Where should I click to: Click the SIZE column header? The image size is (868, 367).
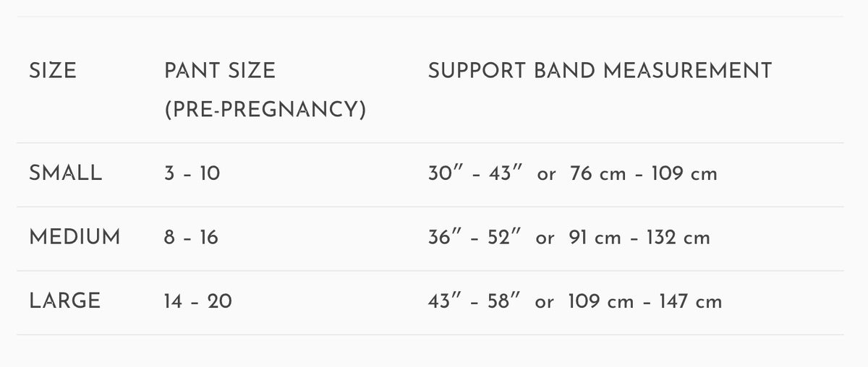tap(53, 71)
